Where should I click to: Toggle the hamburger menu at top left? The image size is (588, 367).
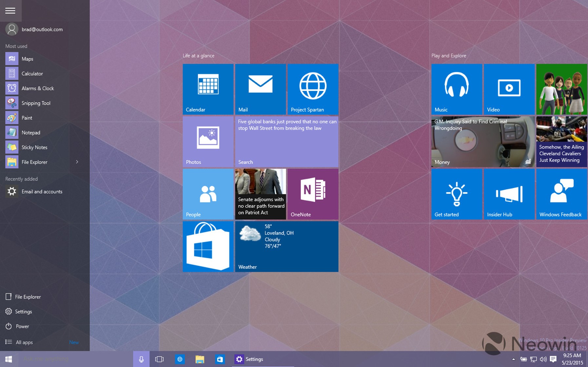pyautogui.click(x=10, y=10)
